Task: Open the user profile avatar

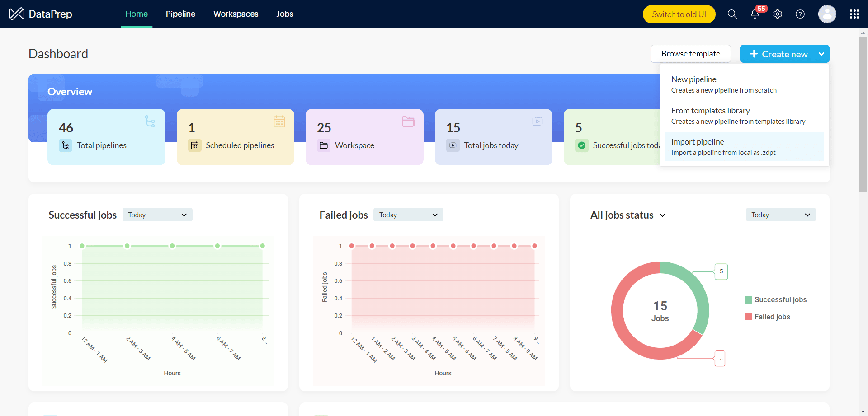Action: [827, 14]
